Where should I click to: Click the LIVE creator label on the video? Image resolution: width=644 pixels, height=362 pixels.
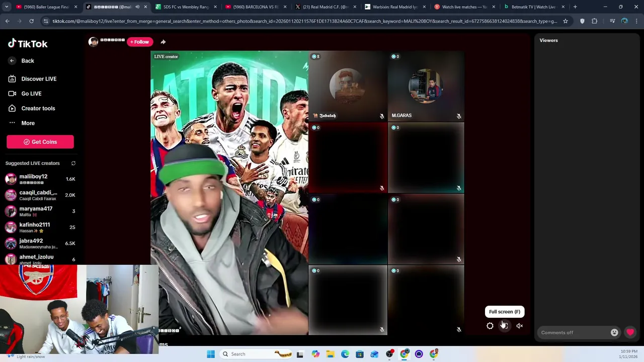[x=166, y=57]
